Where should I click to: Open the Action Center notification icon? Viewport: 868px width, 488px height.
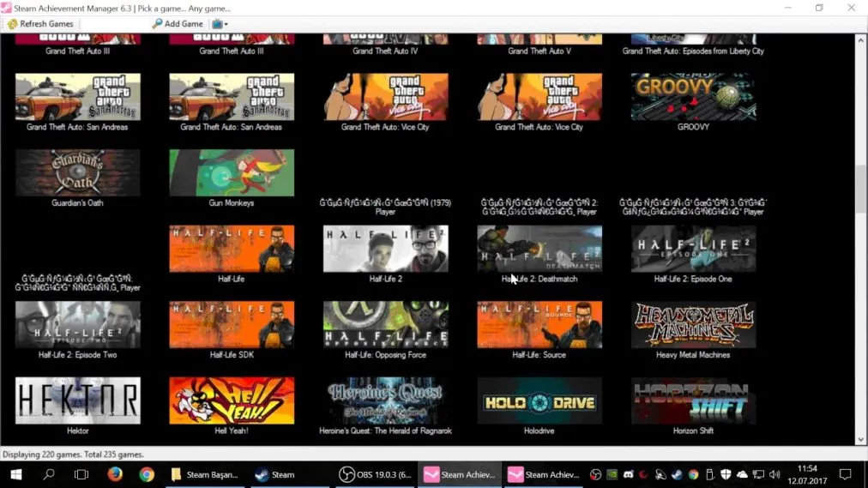pos(845,474)
